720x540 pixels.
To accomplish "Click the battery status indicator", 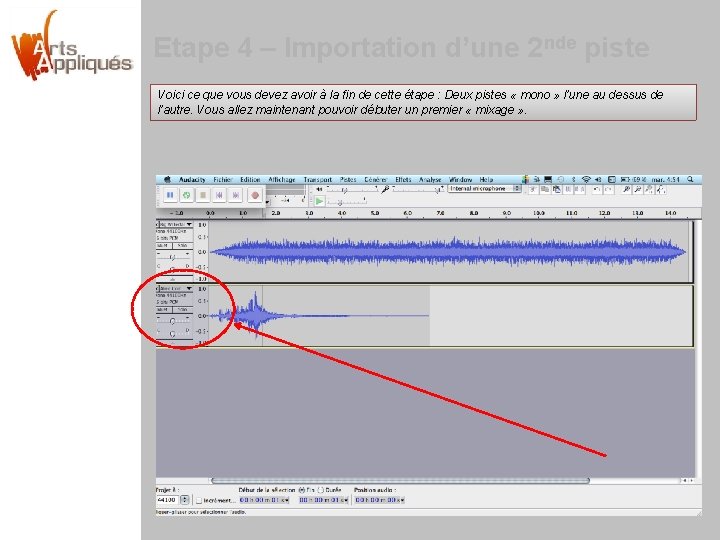I will (x=633, y=180).
